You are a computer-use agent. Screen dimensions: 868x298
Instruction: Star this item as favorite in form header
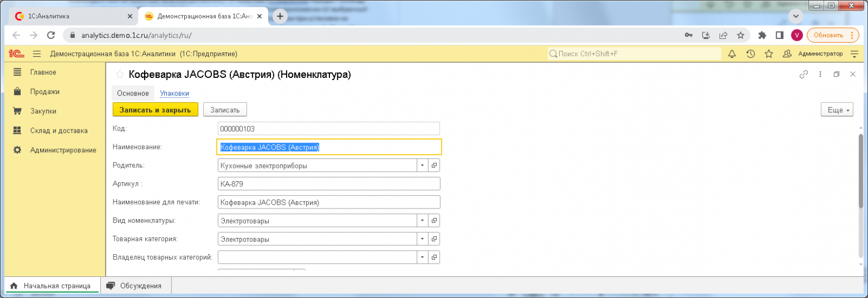119,74
